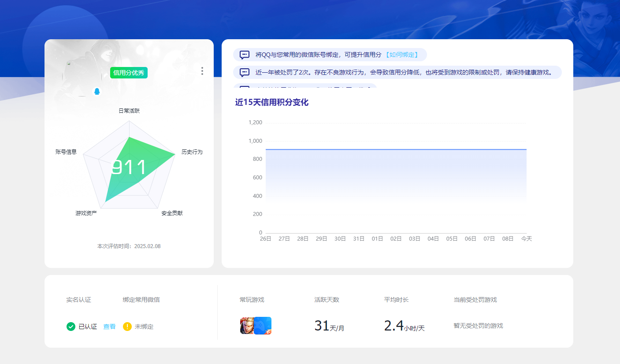Click the 信用分优秀 badge

coord(129,73)
